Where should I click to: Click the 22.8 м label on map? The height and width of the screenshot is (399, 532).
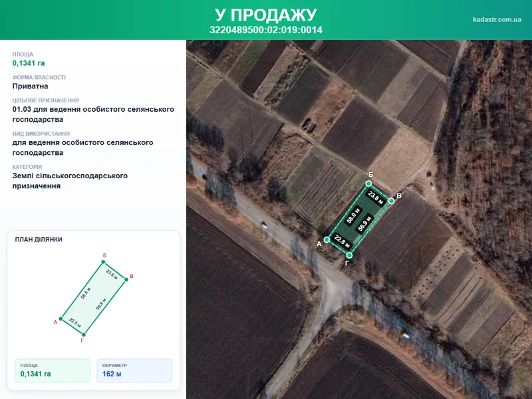pyautogui.click(x=342, y=241)
